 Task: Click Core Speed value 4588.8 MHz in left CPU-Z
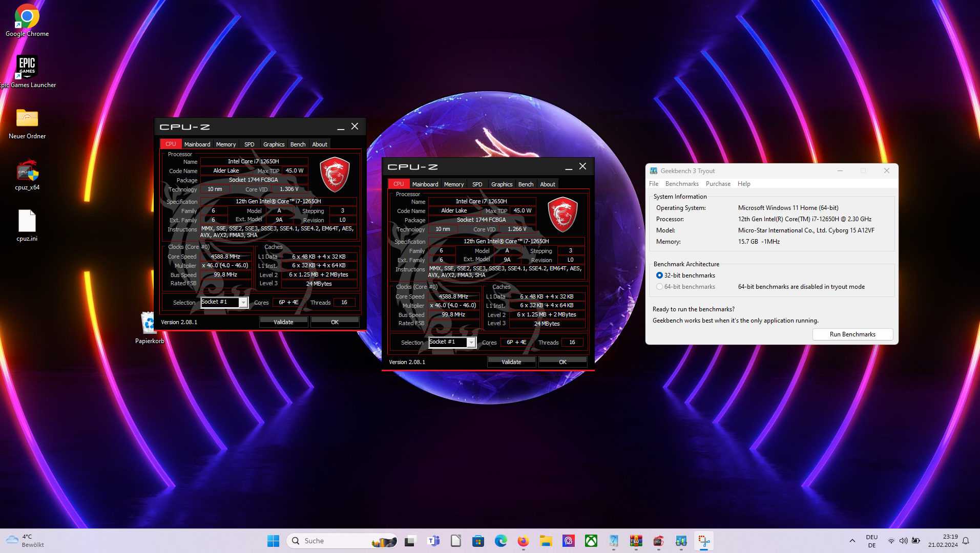(225, 257)
